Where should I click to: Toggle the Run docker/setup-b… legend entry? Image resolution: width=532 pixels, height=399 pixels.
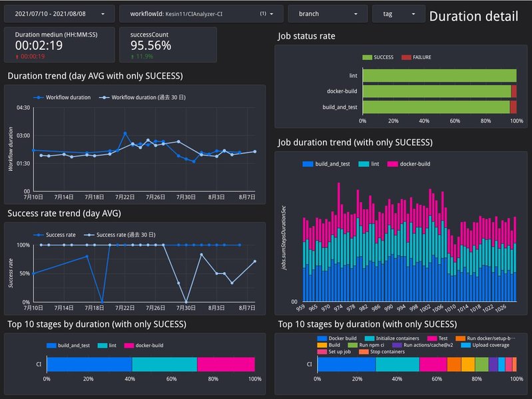point(485,338)
